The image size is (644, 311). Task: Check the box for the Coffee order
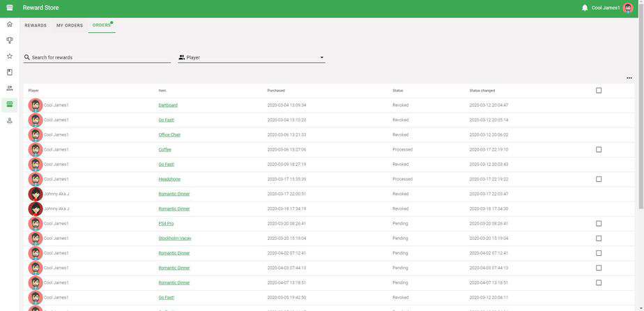599,150
